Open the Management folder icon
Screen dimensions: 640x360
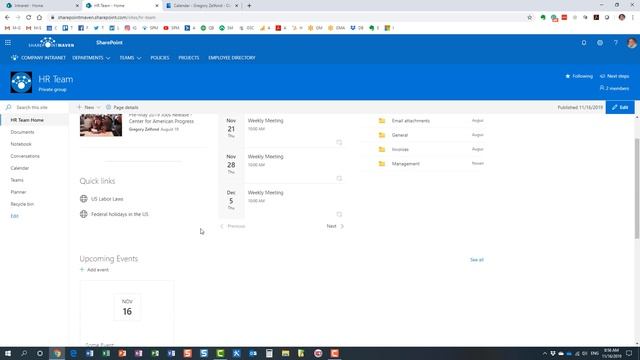[382, 163]
